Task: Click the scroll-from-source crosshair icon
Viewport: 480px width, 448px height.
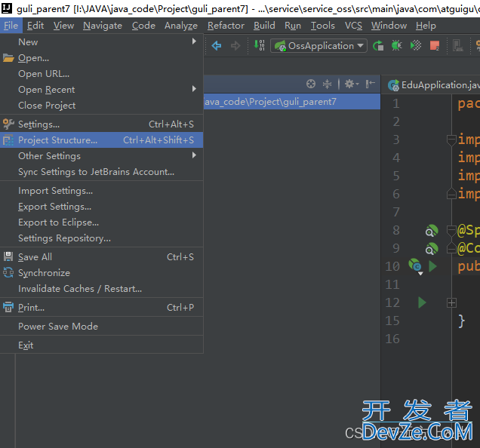Action: [x=311, y=84]
